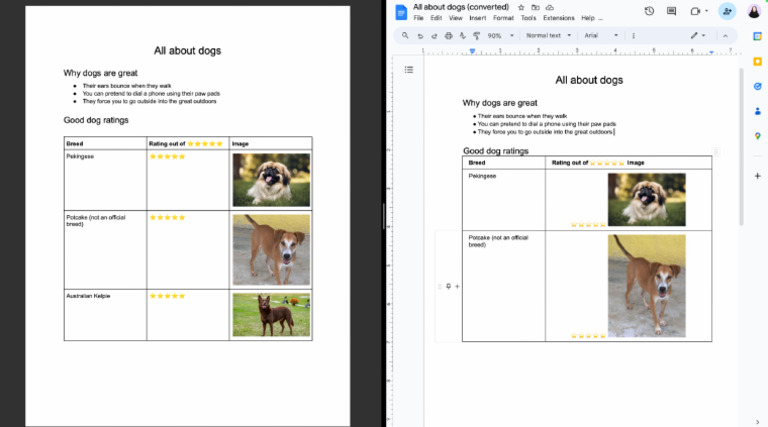
Task: Open the Insert menu
Action: tap(478, 18)
